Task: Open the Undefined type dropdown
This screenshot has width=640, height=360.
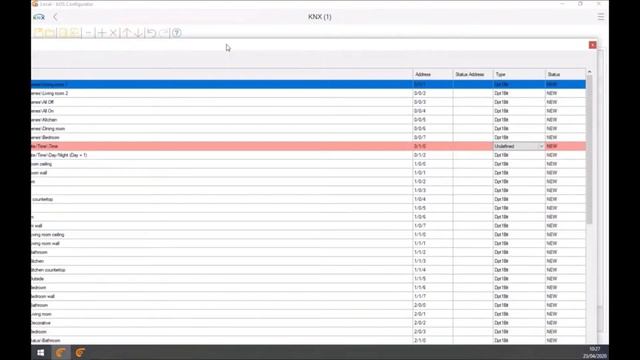Action: (541, 146)
